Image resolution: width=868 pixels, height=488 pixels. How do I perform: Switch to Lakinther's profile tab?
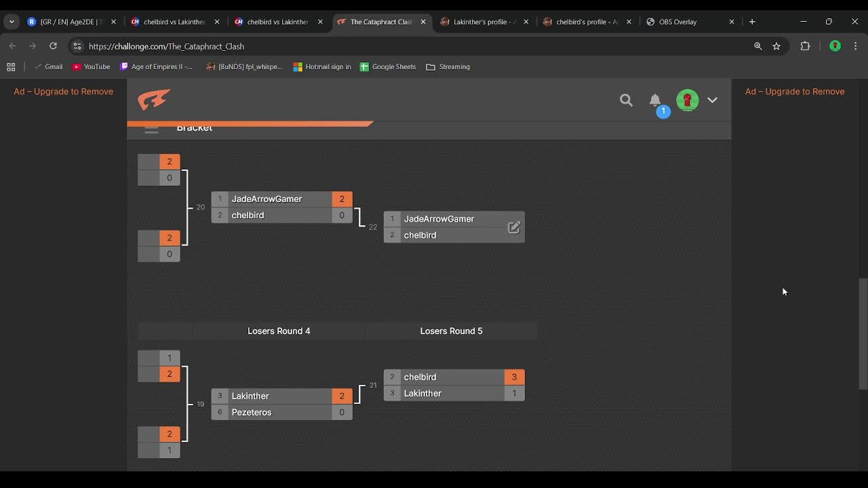point(485,22)
